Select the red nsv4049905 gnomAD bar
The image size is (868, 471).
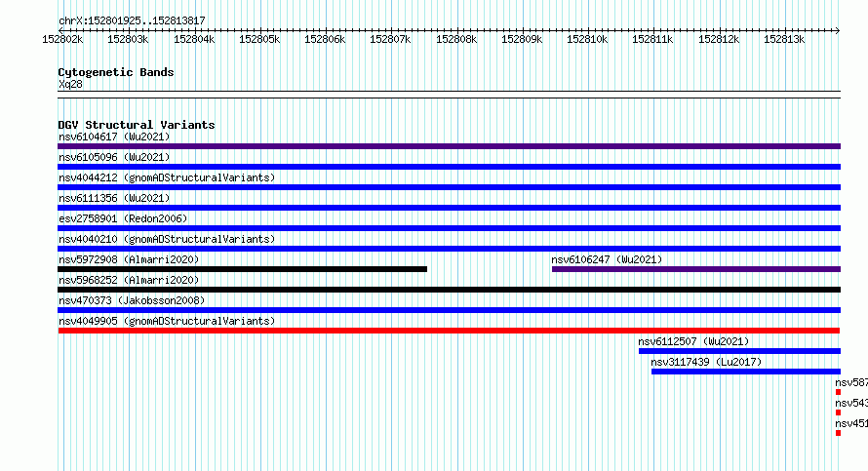pyautogui.click(x=449, y=331)
